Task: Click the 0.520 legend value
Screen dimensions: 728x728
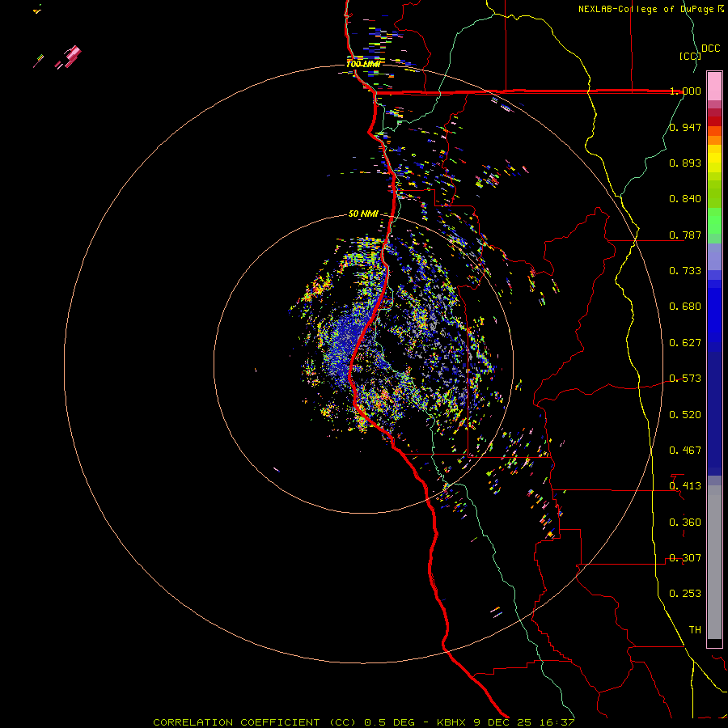Action: tap(685, 414)
